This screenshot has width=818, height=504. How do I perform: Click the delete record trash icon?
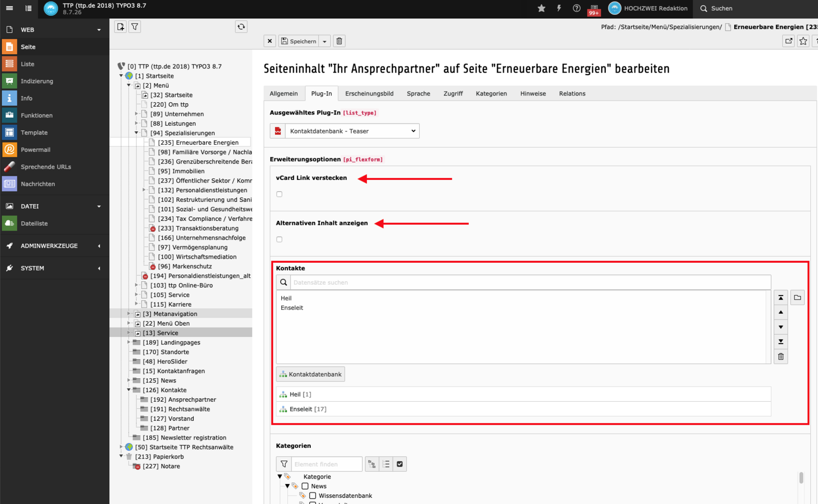339,41
